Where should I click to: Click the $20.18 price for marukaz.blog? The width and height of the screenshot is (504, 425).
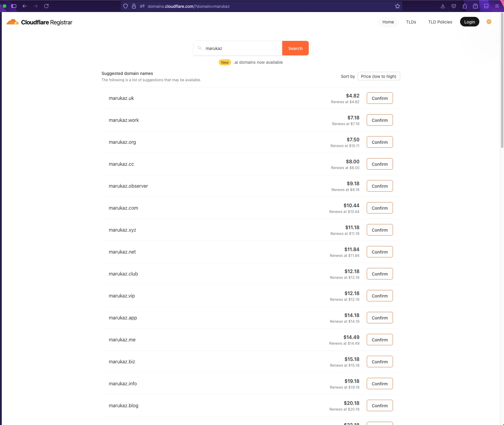(351, 403)
